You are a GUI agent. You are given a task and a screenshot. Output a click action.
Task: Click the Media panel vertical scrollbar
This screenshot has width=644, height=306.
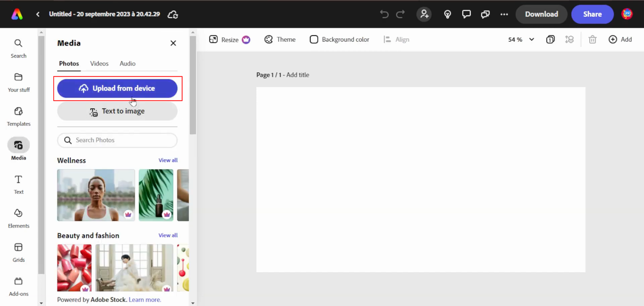pos(193,86)
